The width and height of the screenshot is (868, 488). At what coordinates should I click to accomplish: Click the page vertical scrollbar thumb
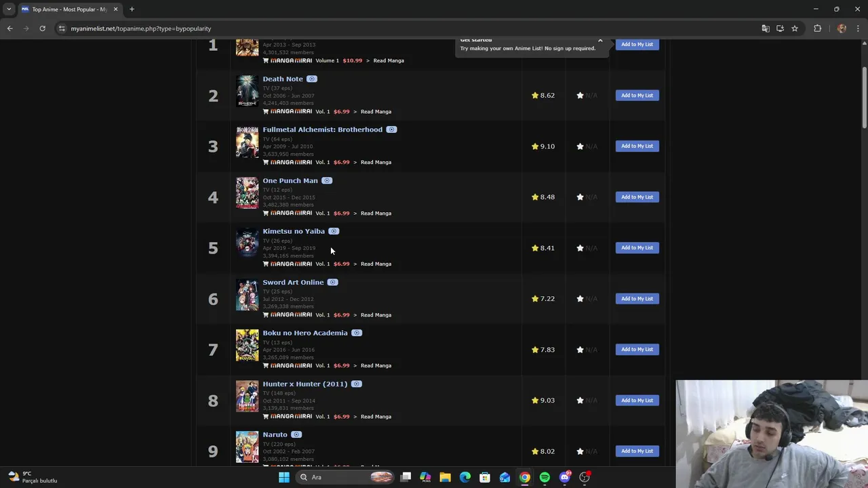[864, 96]
